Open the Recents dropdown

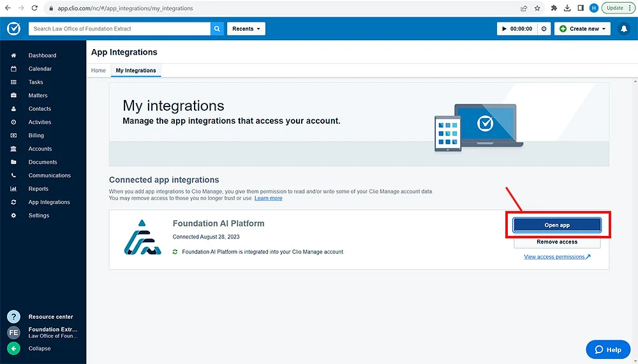pos(246,29)
